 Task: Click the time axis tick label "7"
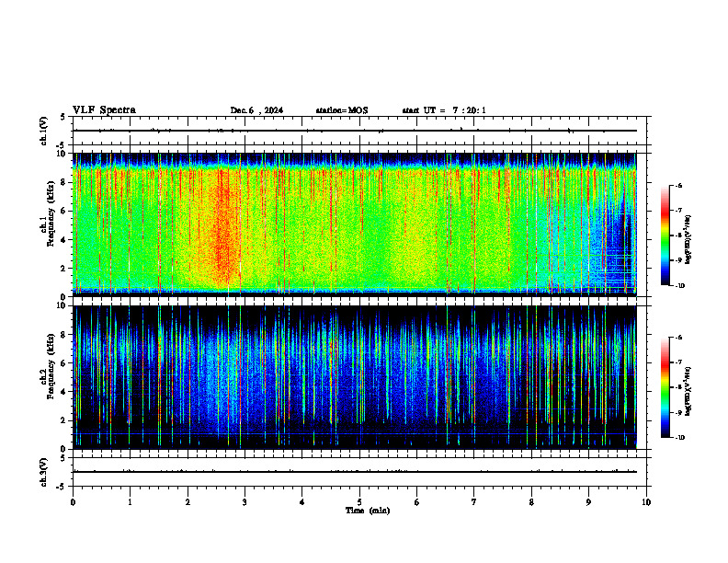[x=474, y=502]
